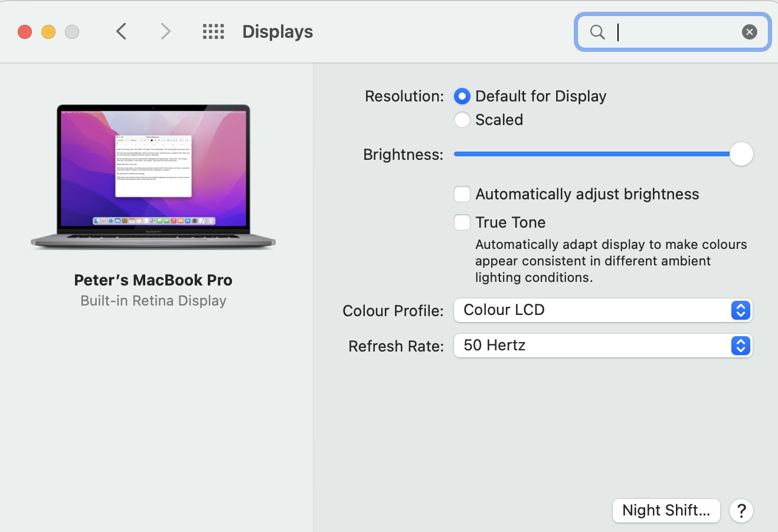Go back with the left chevron
The width and height of the screenshot is (778, 532).
(x=122, y=31)
